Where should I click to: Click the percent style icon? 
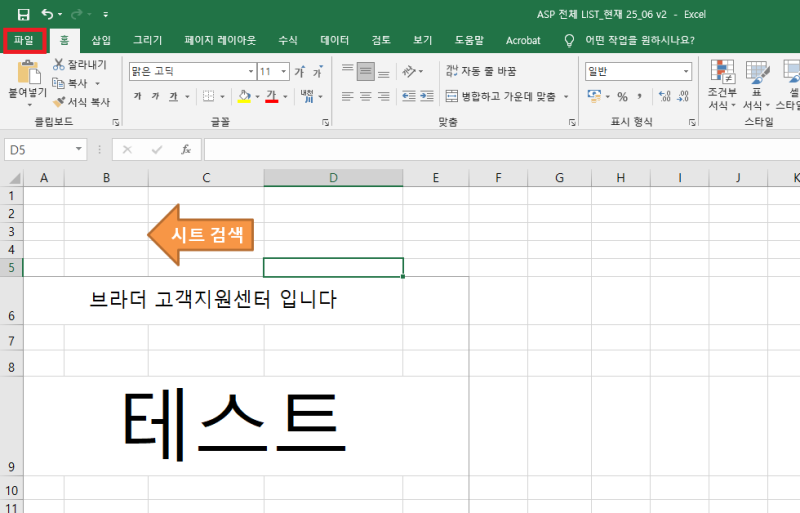pyautogui.click(x=622, y=96)
